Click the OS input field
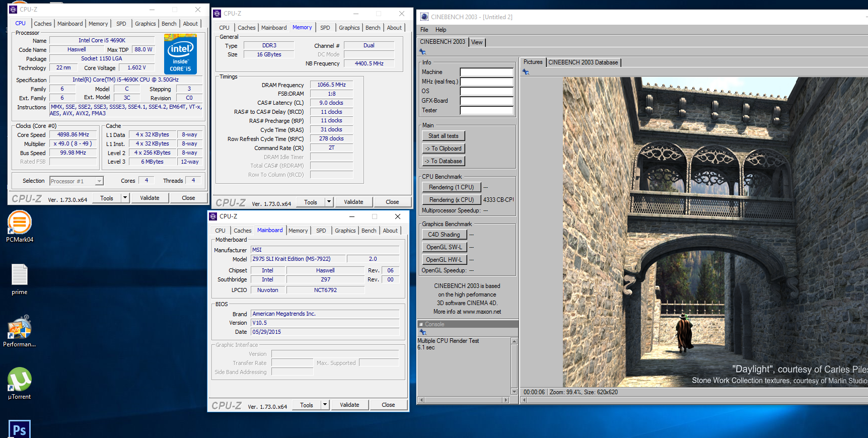The height and width of the screenshot is (438, 868). click(x=486, y=91)
